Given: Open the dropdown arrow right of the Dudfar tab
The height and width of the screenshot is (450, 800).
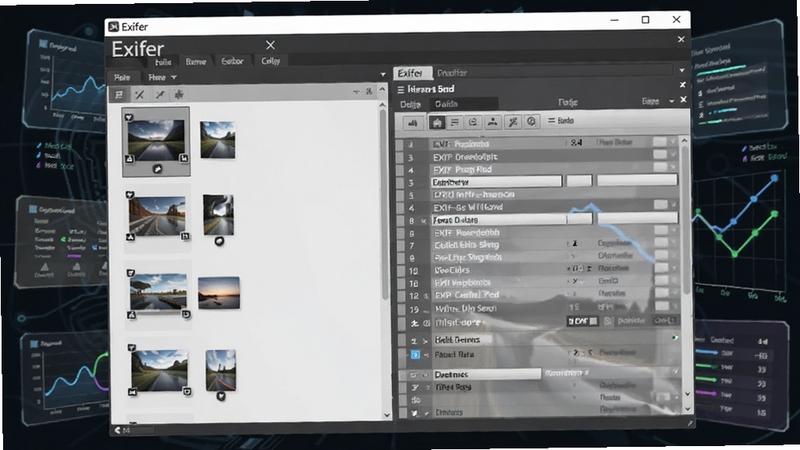Looking at the screenshot, I should (x=682, y=70).
